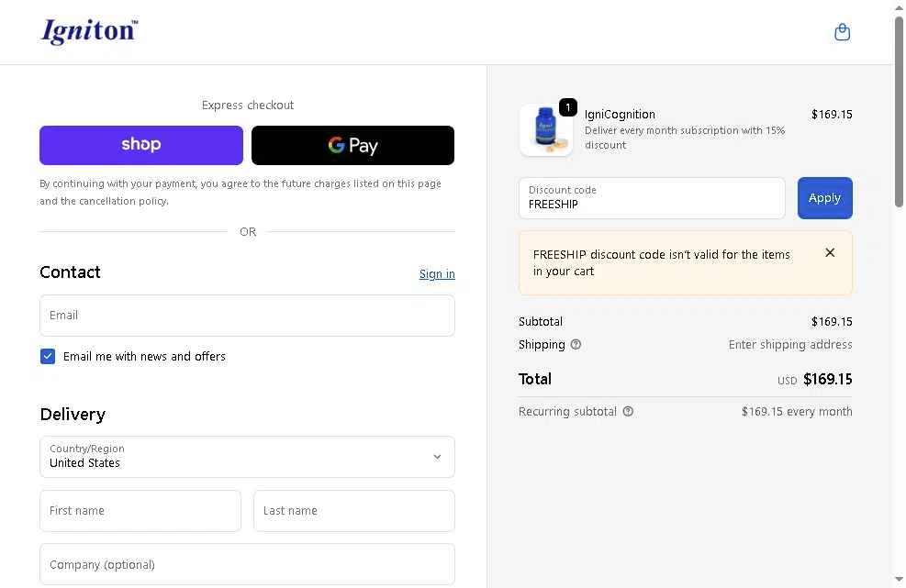This screenshot has height=588, width=906.
Task: Select the Company (optional) field
Action: [247, 564]
